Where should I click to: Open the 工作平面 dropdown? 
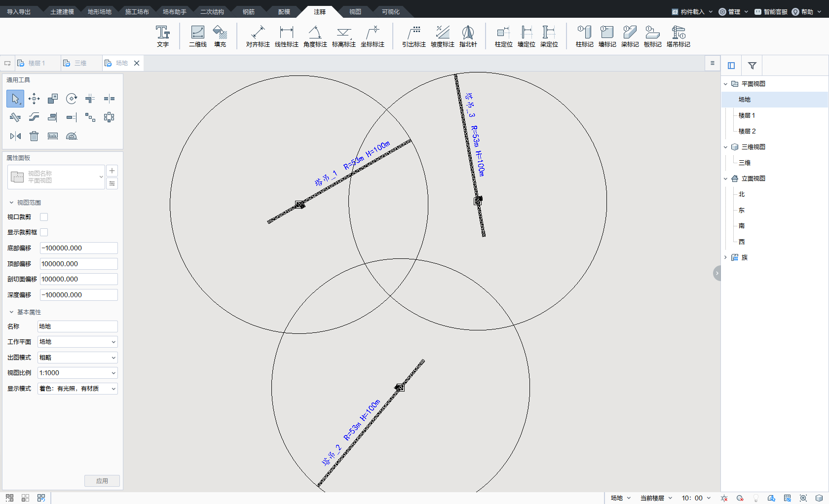pyautogui.click(x=77, y=342)
